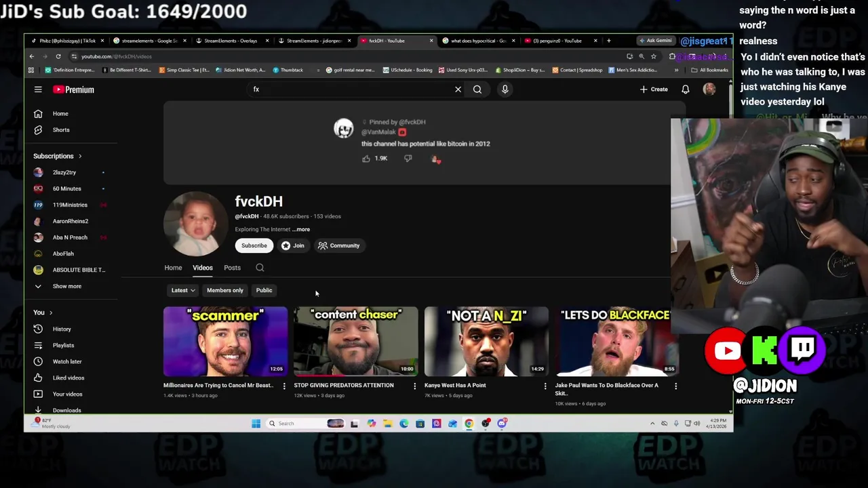Open Jidion Net Worth bookmark

click(241, 70)
